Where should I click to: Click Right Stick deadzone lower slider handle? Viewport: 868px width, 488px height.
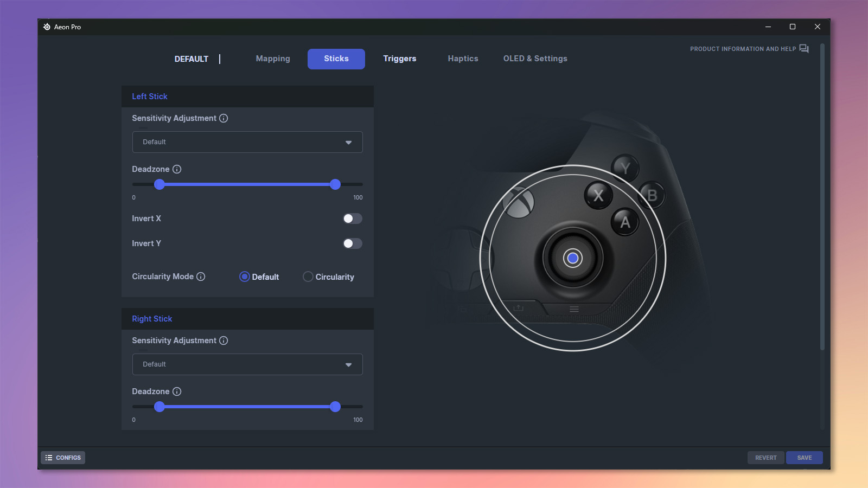tap(159, 407)
